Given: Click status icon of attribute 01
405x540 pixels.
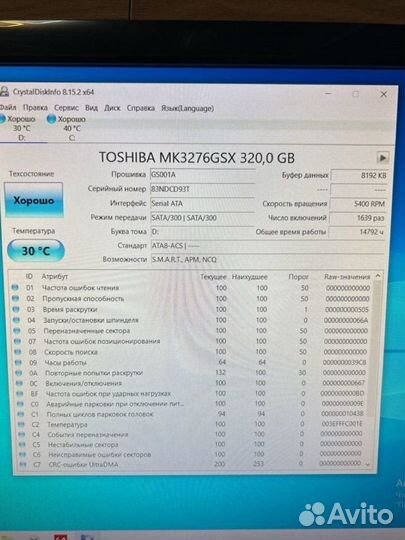Looking at the screenshot, I should point(15,288).
